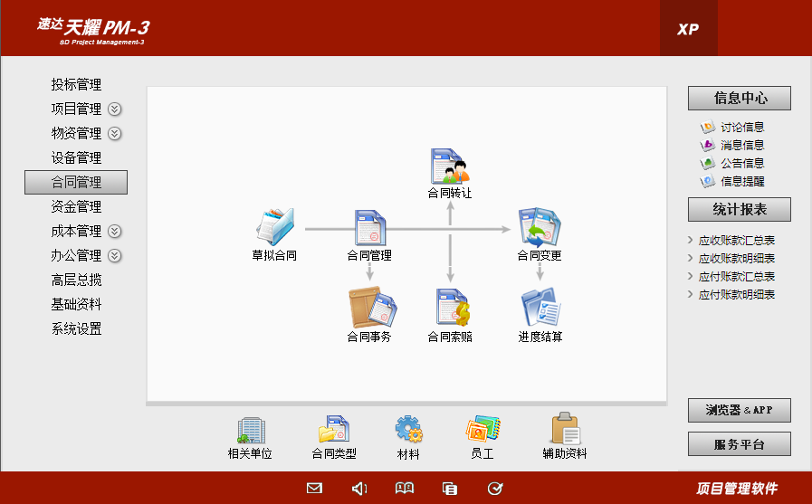Expand the 物资管理 submenu arrow
The image size is (812, 504).
(x=115, y=134)
